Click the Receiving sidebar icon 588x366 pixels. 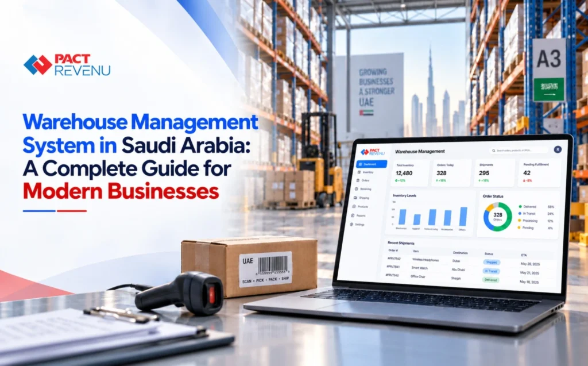pyautogui.click(x=356, y=189)
